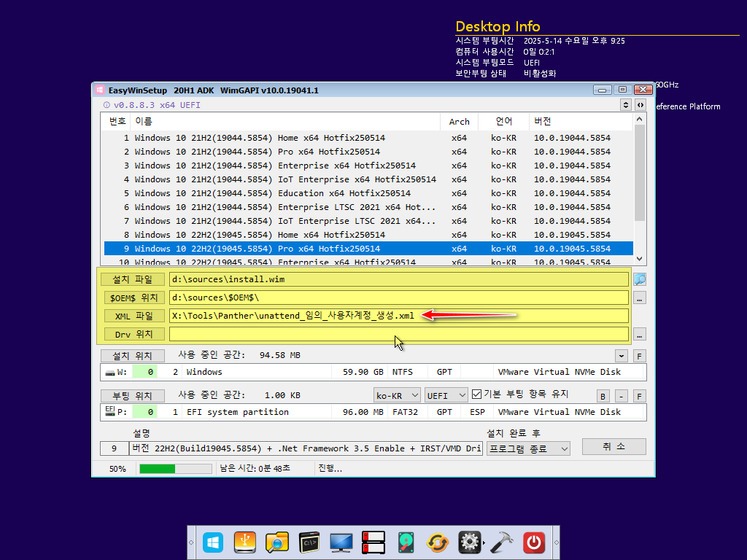This screenshot has height=560, width=747.
Task: Click the orange sync arrows dock icon
Action: 438,542
